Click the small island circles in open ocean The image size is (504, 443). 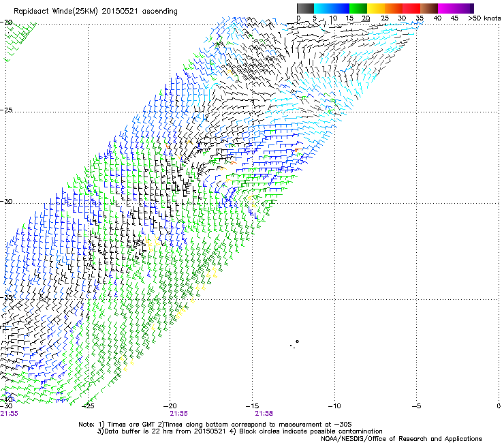click(294, 344)
